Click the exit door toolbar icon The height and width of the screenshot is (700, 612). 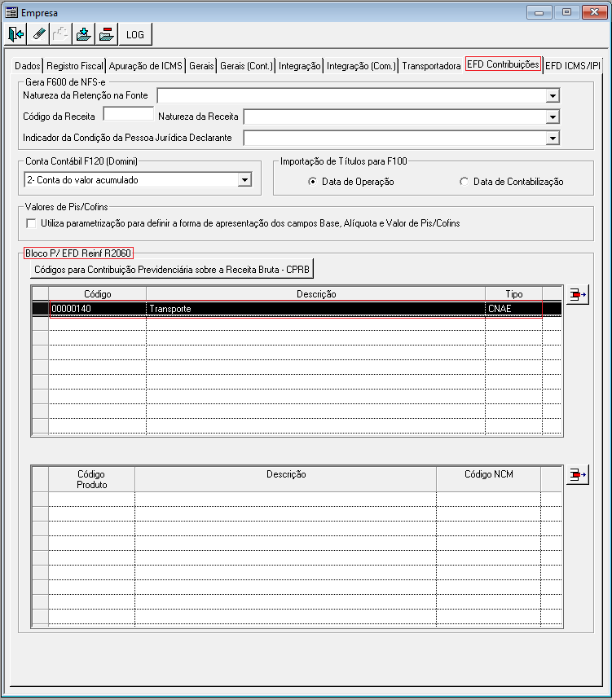15,34
